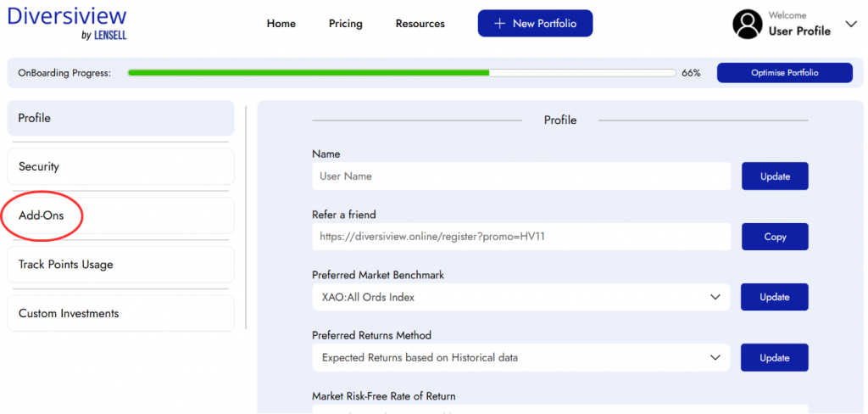Viewport: 868px width, 414px height.
Task: Open the Security sidebar section
Action: click(120, 167)
